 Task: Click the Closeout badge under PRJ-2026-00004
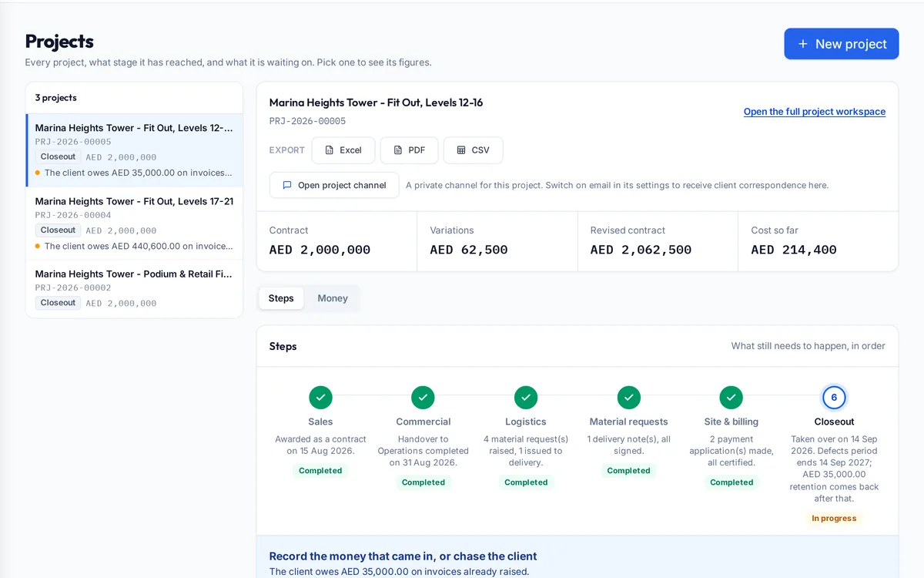58,230
